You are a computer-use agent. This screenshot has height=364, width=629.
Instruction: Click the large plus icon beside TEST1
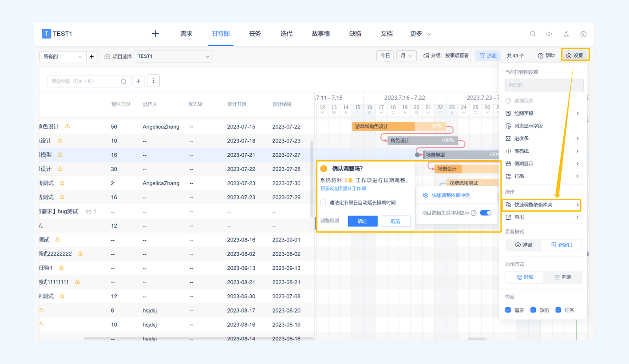[155, 34]
